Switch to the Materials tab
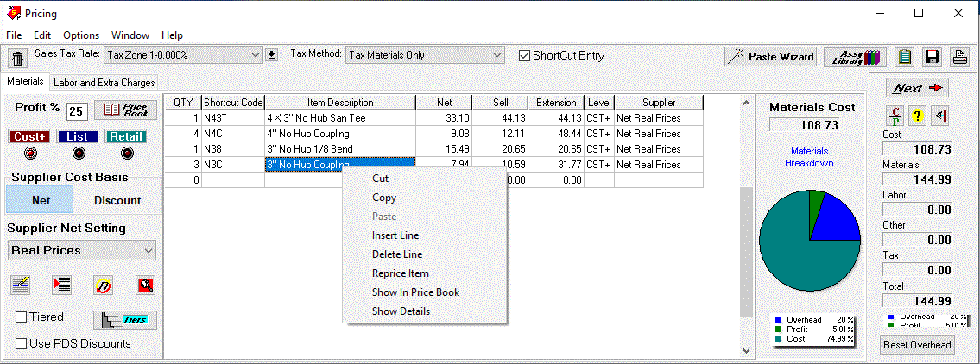Screen dimensions: 980x364 [25, 81]
